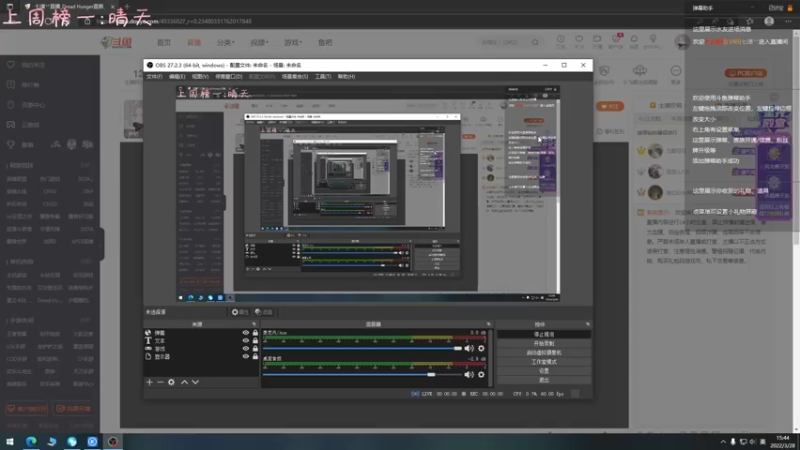Open the OBS Studio taskbar icon
Viewport: 800px width, 450px height.
[113, 441]
